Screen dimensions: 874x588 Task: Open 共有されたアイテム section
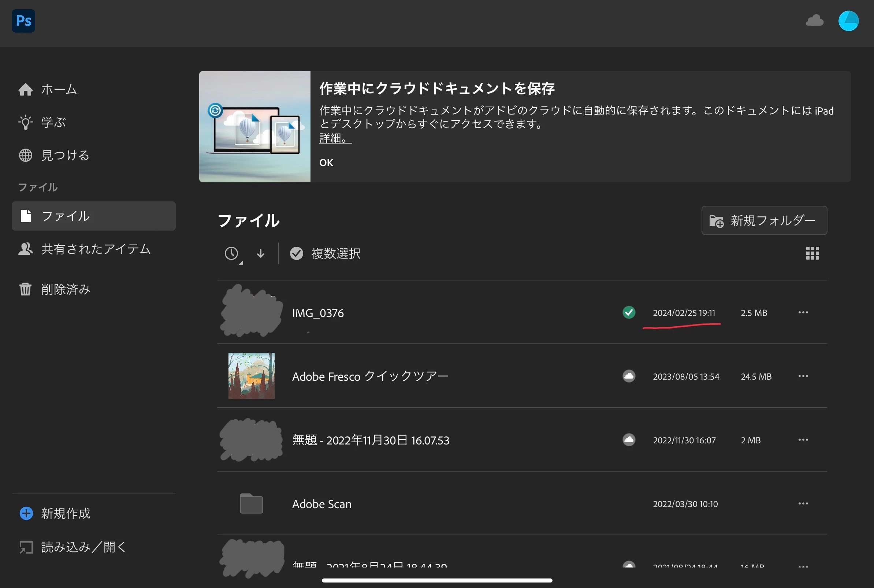click(x=95, y=249)
